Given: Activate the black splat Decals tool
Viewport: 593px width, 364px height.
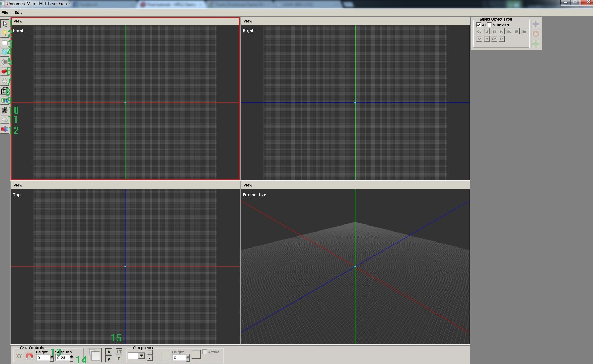Looking at the screenshot, I should tap(5, 110).
